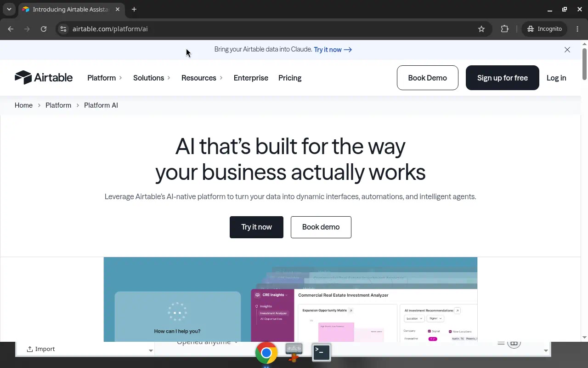Click the scrollbar down arrow
Image resolution: width=588 pixels, height=368 pixels.
pos(584,337)
